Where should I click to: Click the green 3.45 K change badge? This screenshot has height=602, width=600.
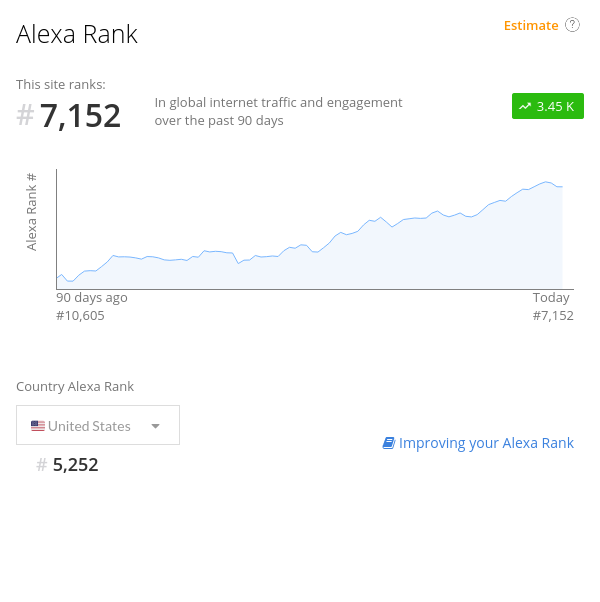(x=548, y=106)
